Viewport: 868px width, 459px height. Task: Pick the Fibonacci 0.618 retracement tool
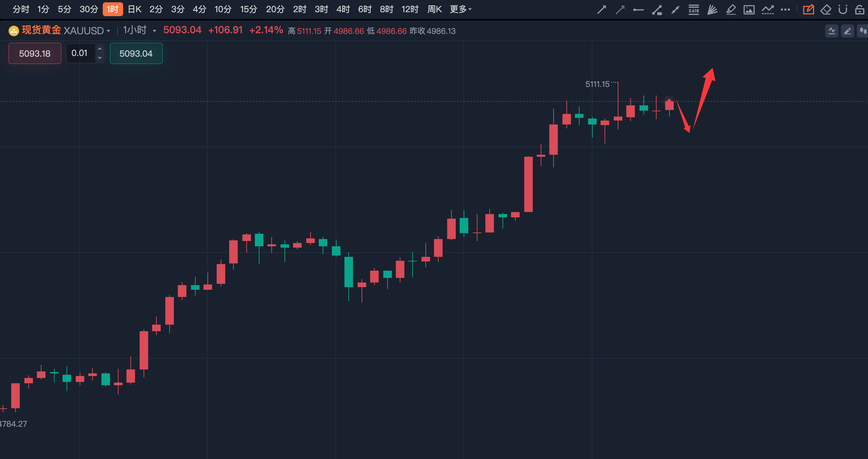[x=693, y=10]
